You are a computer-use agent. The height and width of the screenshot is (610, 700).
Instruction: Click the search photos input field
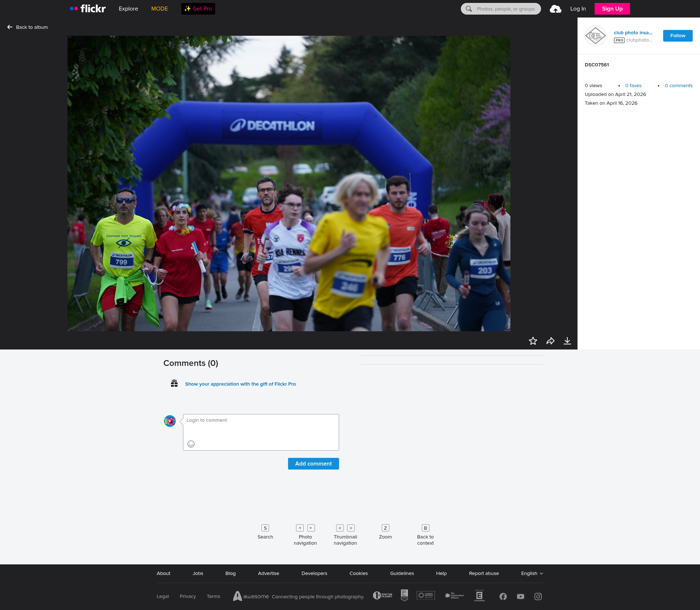pos(505,9)
